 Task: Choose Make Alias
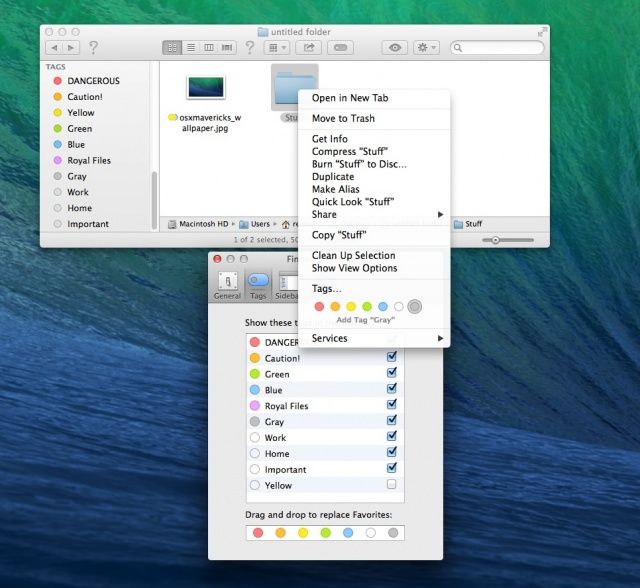(374, 189)
